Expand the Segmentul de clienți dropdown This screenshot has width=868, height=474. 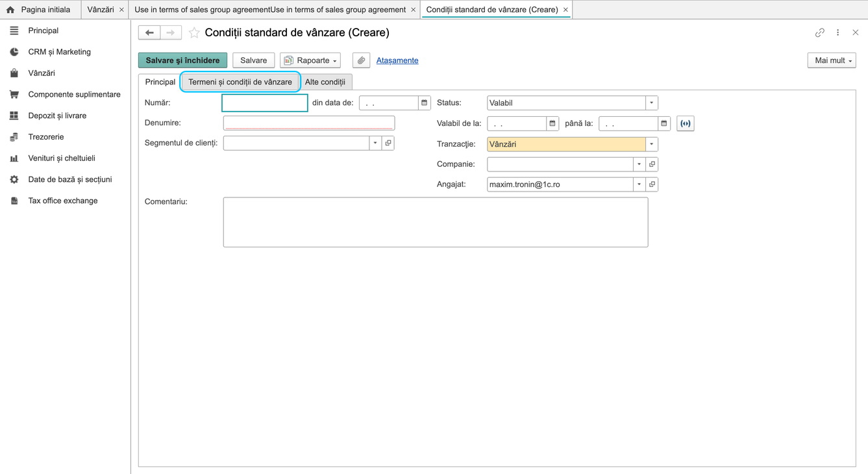click(375, 143)
